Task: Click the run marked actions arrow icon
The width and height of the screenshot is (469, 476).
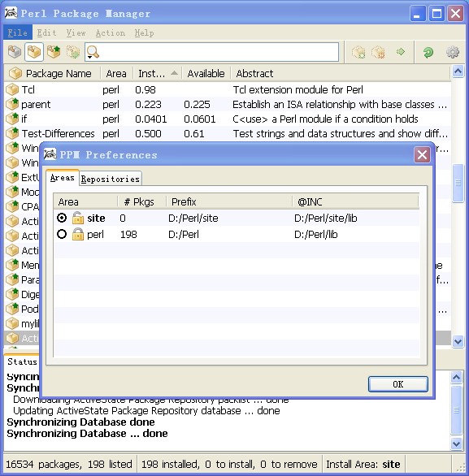Action: pyautogui.click(x=401, y=52)
